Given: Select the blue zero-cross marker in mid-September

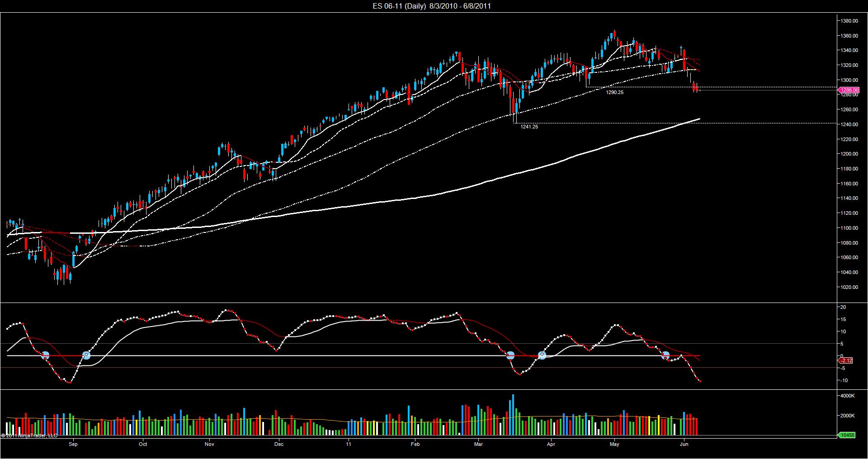Looking at the screenshot, I should pyautogui.click(x=86, y=355).
